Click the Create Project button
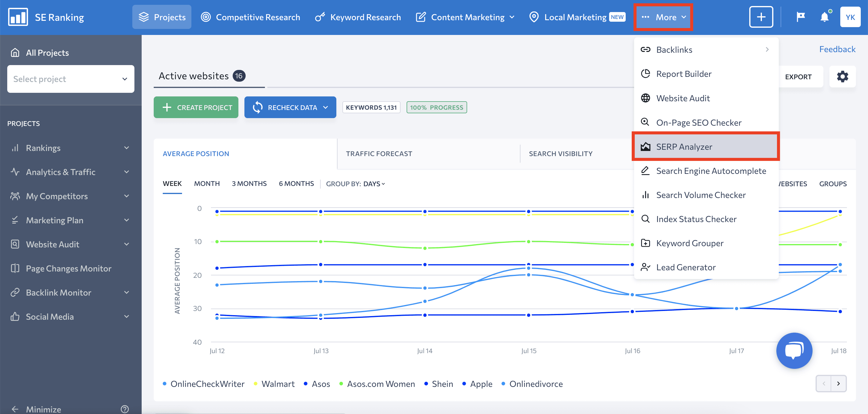The image size is (868, 414). [197, 107]
